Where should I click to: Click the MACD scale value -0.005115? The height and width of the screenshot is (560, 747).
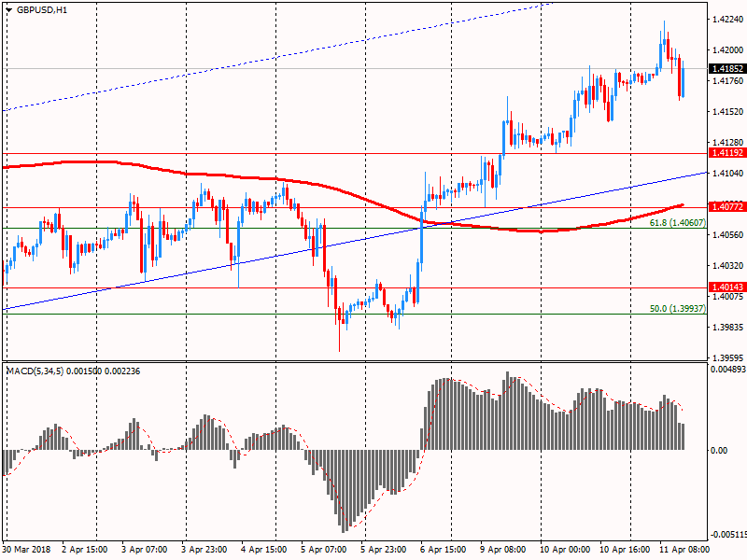(x=728, y=534)
